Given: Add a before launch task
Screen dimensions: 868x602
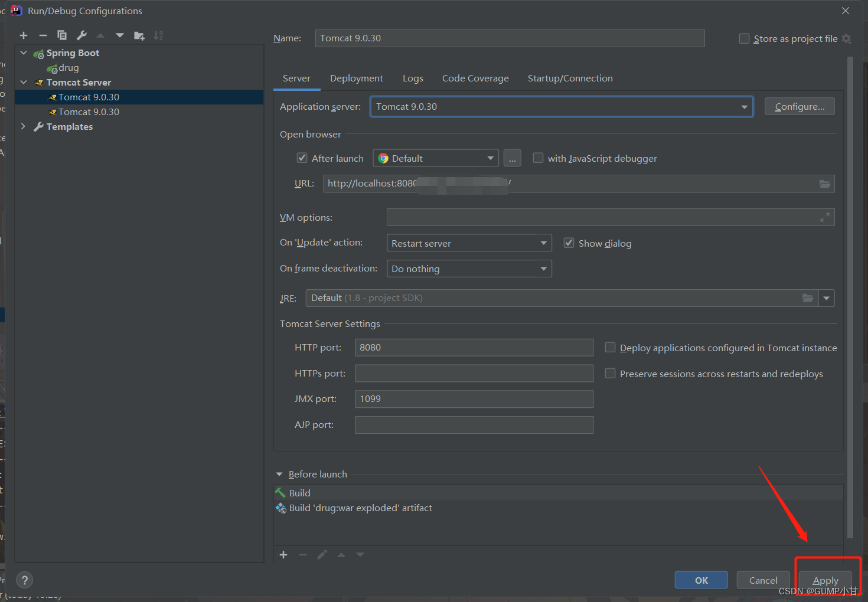Looking at the screenshot, I should pyautogui.click(x=283, y=555).
